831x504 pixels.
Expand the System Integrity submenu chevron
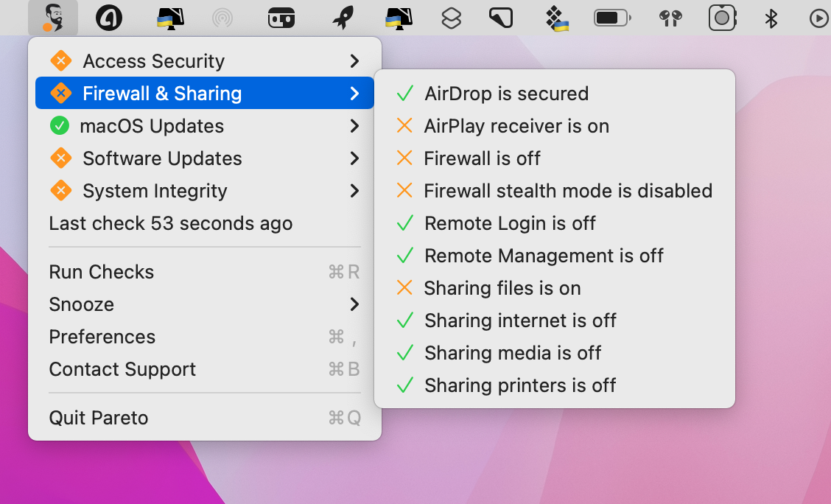(354, 190)
